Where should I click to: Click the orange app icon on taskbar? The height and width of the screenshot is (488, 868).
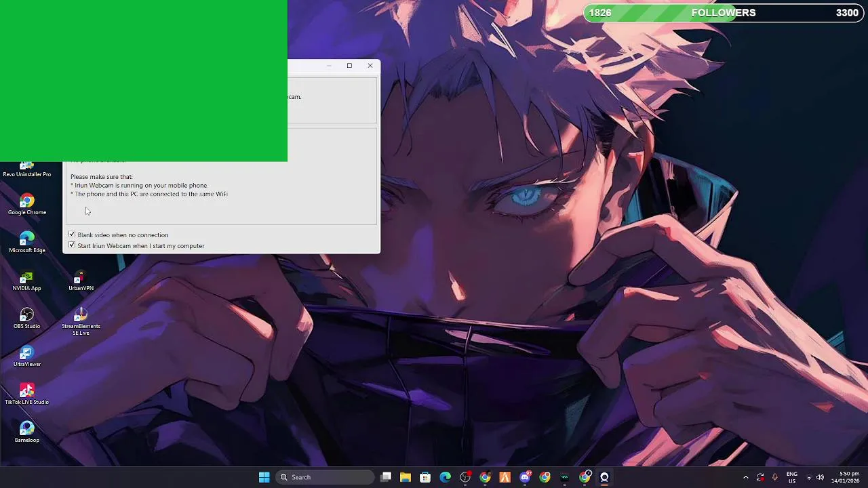(x=505, y=477)
